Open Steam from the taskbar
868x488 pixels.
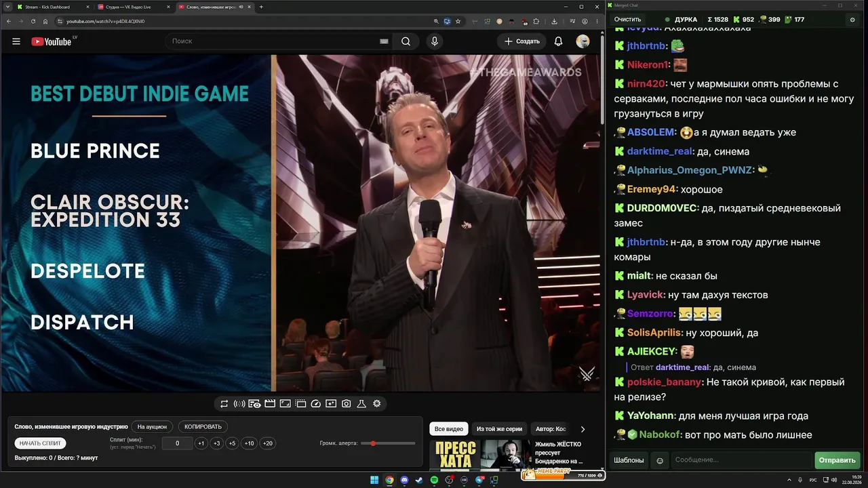(419, 481)
